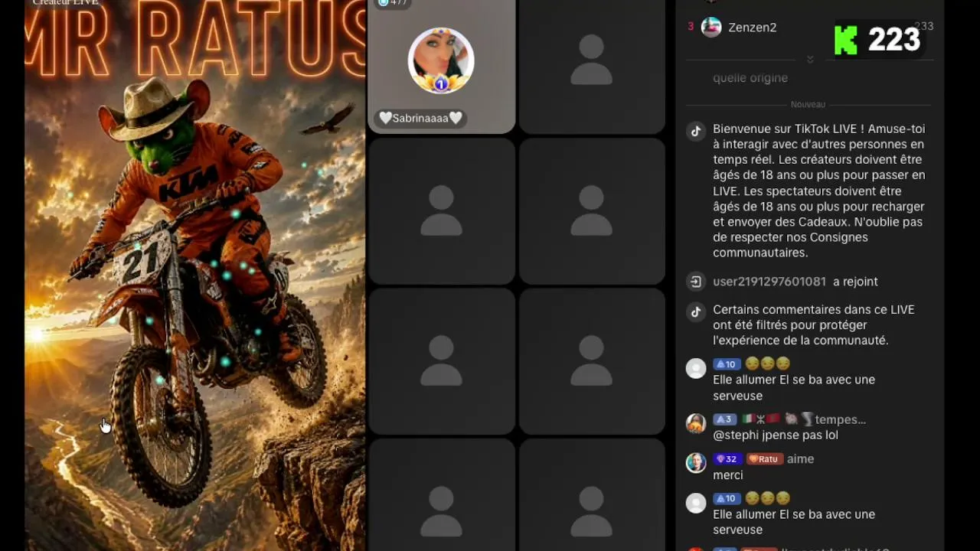
Task: Open the Zenzen2 username in ranking
Action: [752, 28]
